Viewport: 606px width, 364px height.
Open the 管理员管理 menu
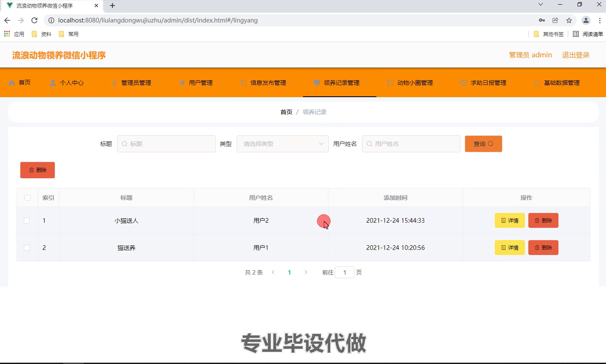(136, 83)
